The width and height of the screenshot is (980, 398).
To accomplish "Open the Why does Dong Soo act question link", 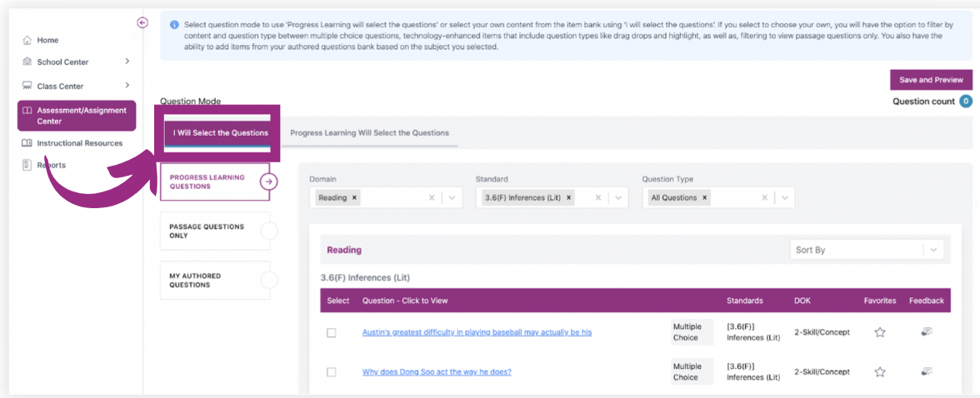I will point(437,371).
